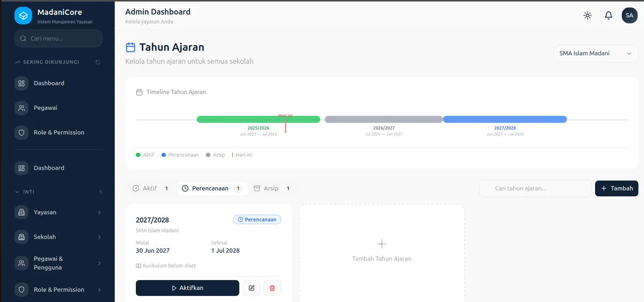Open the SMA Islam Madani school dropdown

coord(596,54)
